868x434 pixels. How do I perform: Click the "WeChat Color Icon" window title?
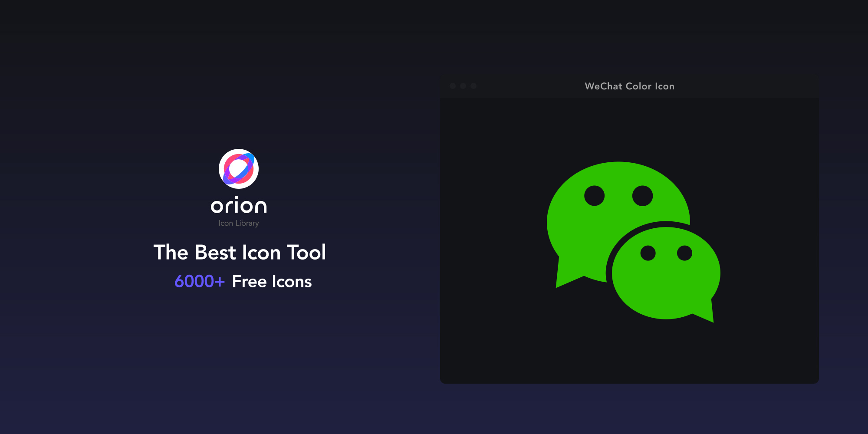coord(629,86)
